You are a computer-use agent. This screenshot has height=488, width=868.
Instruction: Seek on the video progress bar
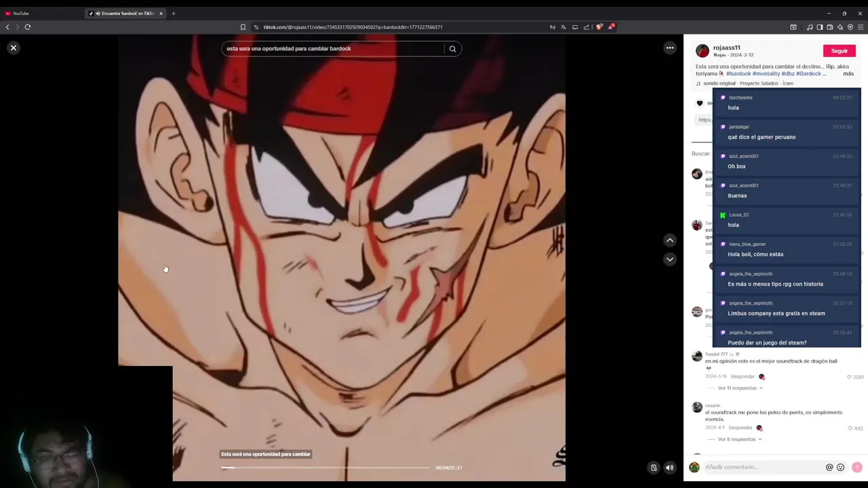[x=325, y=468]
